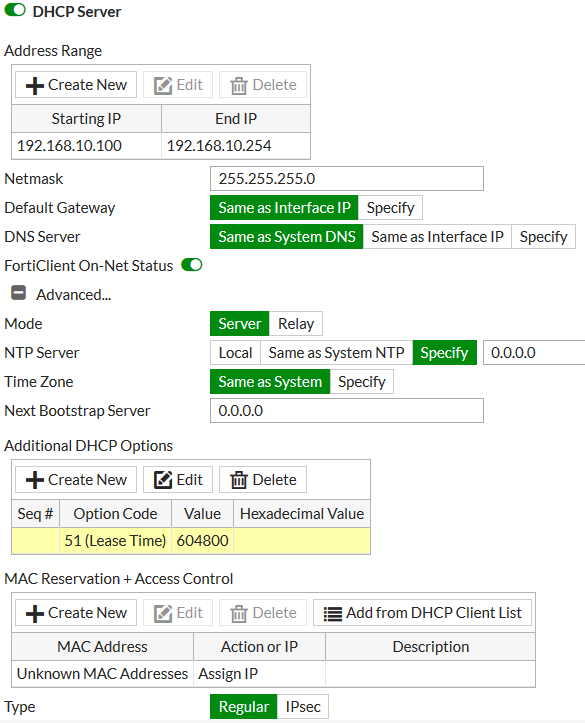Click the Next Bootstrap Server field

tap(347, 410)
